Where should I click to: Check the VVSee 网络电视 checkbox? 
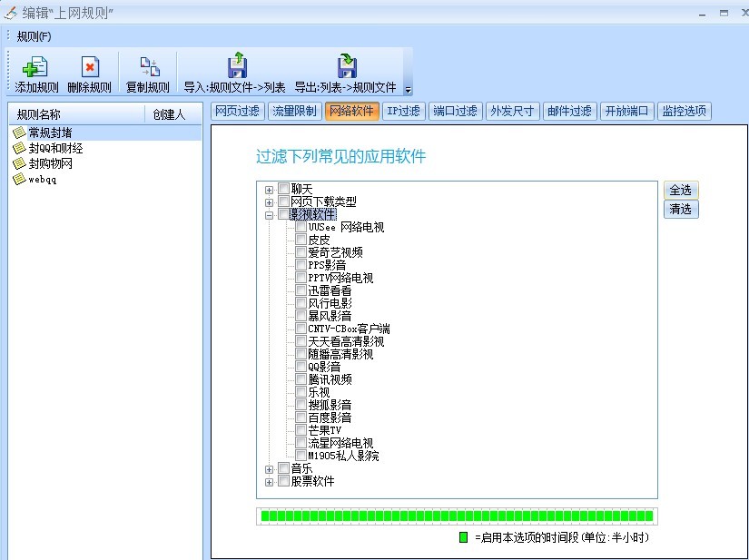[301, 226]
